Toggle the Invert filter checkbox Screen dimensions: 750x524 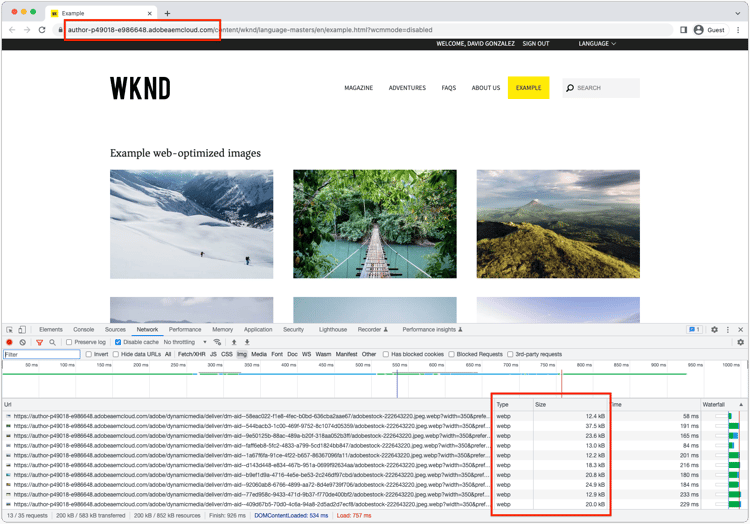88,354
